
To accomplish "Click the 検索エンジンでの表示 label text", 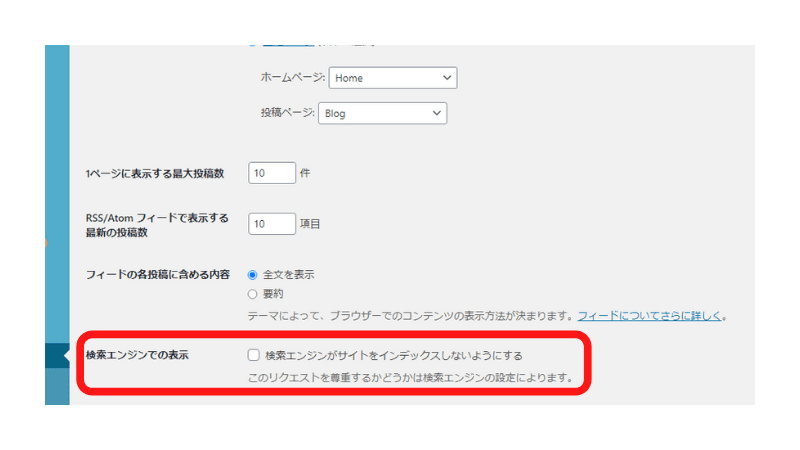I will [137, 355].
